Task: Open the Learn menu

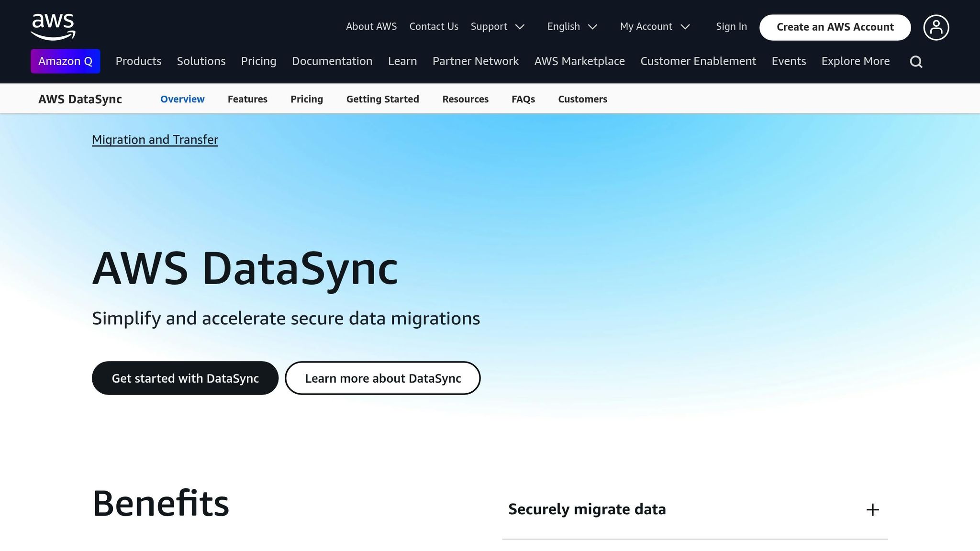Action: point(402,61)
